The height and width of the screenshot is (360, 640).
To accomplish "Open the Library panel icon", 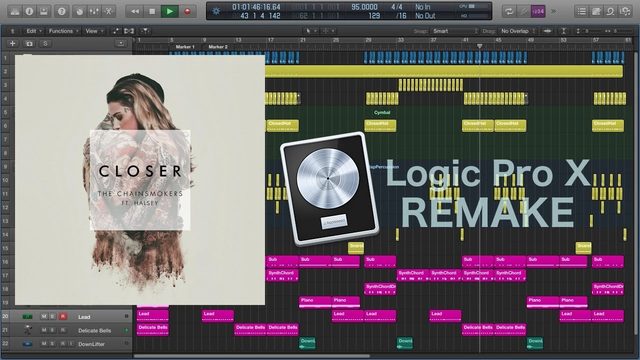I will point(15,11).
